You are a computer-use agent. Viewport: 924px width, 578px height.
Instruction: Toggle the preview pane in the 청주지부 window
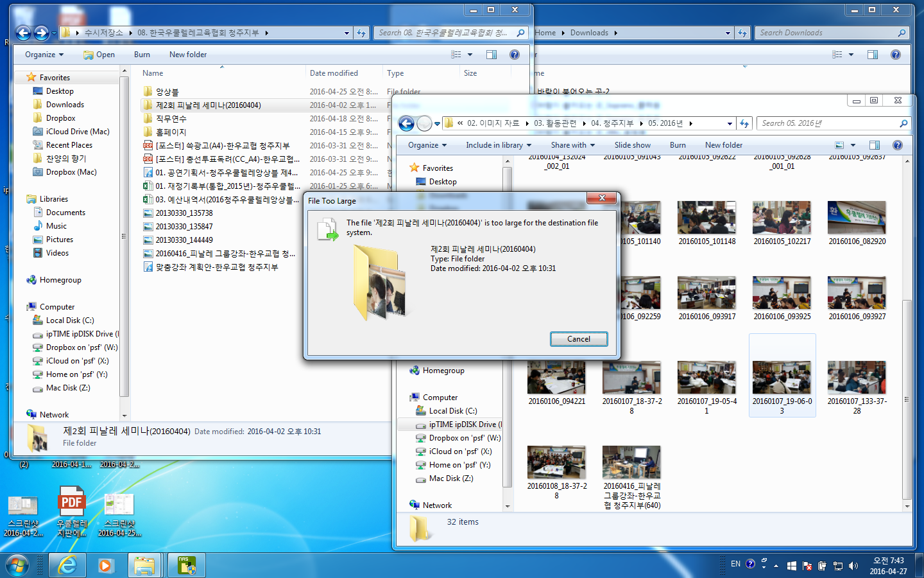point(492,55)
